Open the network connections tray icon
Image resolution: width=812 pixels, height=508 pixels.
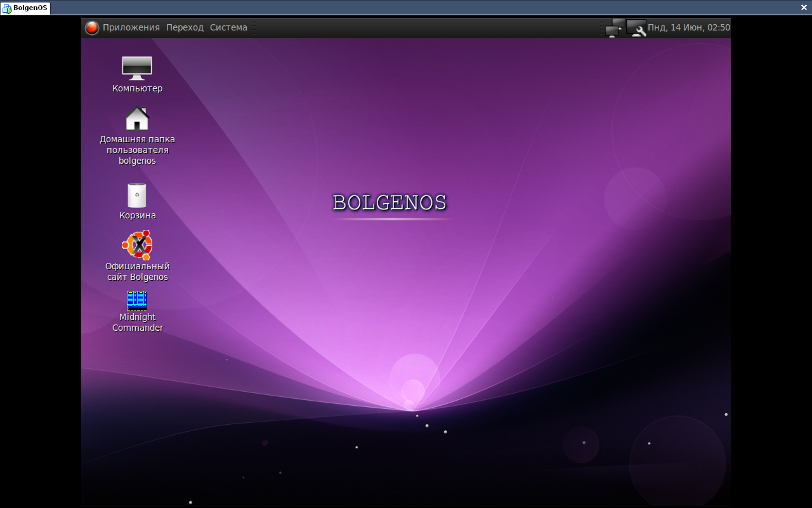(x=615, y=28)
